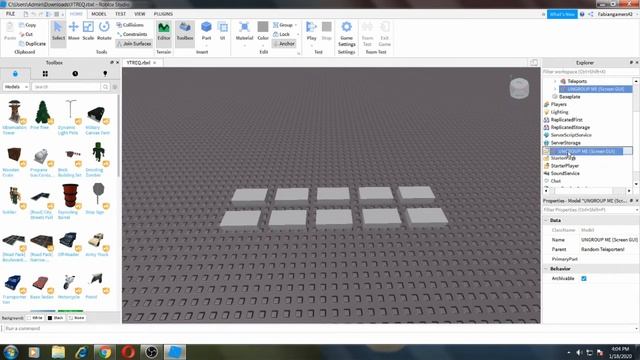Select None toolbox background option

[x=76, y=318]
